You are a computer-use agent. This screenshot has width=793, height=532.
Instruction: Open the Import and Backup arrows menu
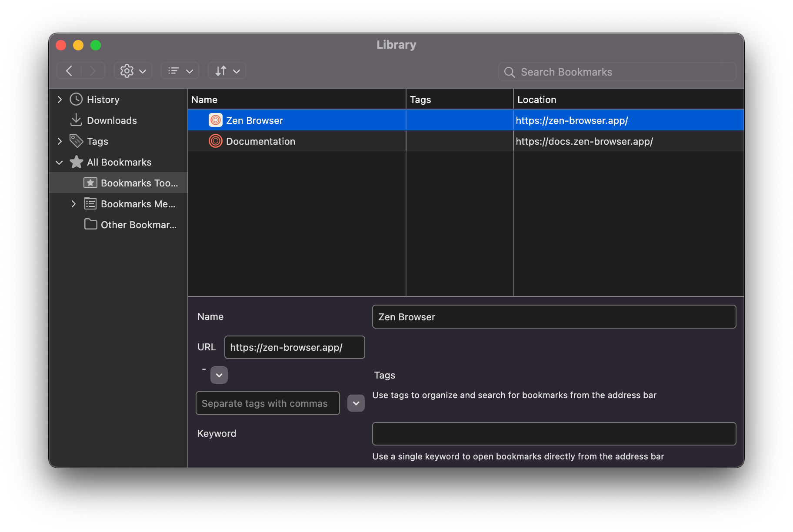click(227, 71)
